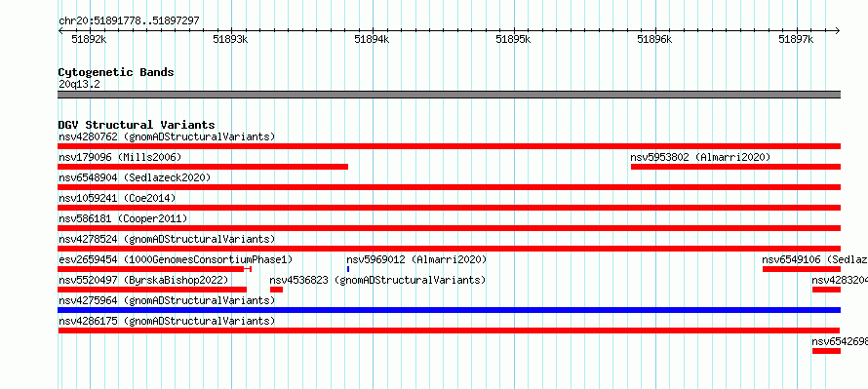Image resolution: width=868 pixels, height=389 pixels.
Task: Click the 20q13.2 band label
Action: [79, 85]
